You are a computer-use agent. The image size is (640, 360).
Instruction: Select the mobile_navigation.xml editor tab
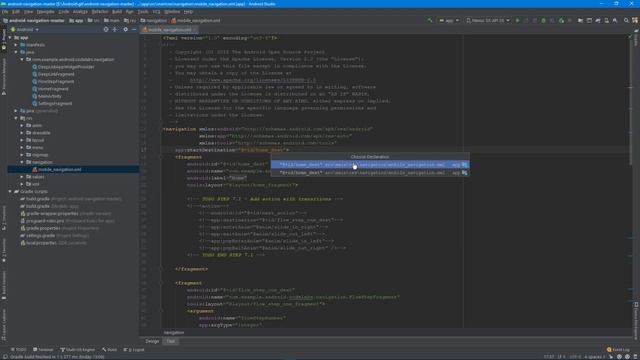[169, 30]
